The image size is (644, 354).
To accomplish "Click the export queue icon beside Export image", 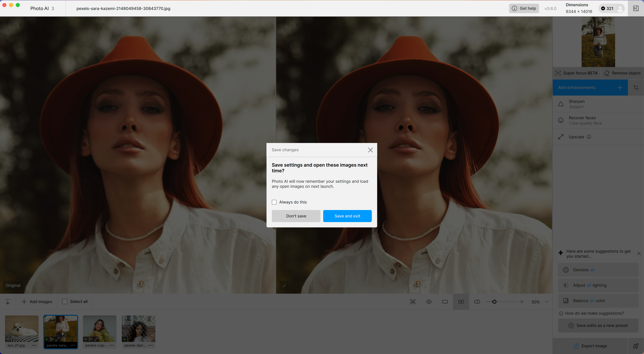I will pyautogui.click(x=636, y=346).
